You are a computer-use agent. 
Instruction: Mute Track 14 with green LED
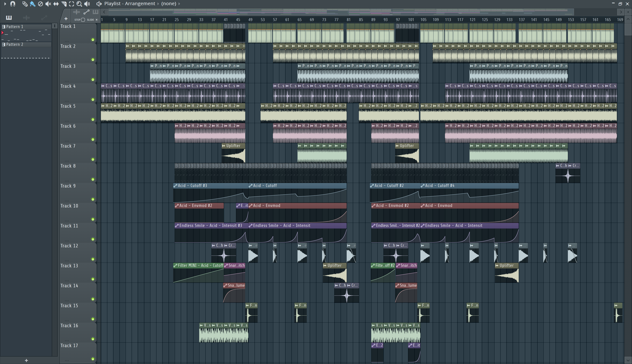(x=93, y=299)
